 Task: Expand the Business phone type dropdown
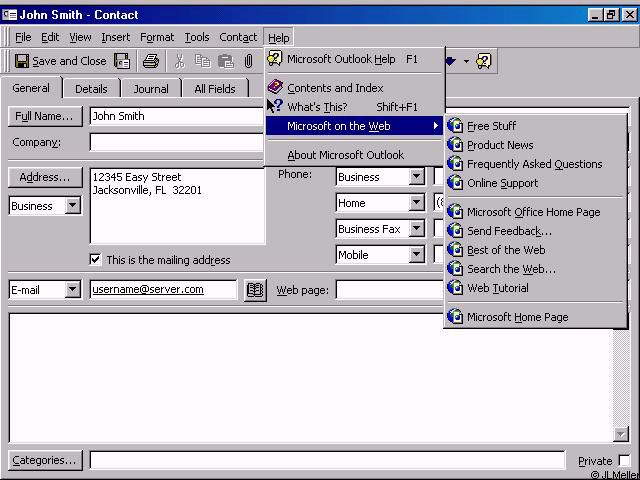tap(416, 176)
